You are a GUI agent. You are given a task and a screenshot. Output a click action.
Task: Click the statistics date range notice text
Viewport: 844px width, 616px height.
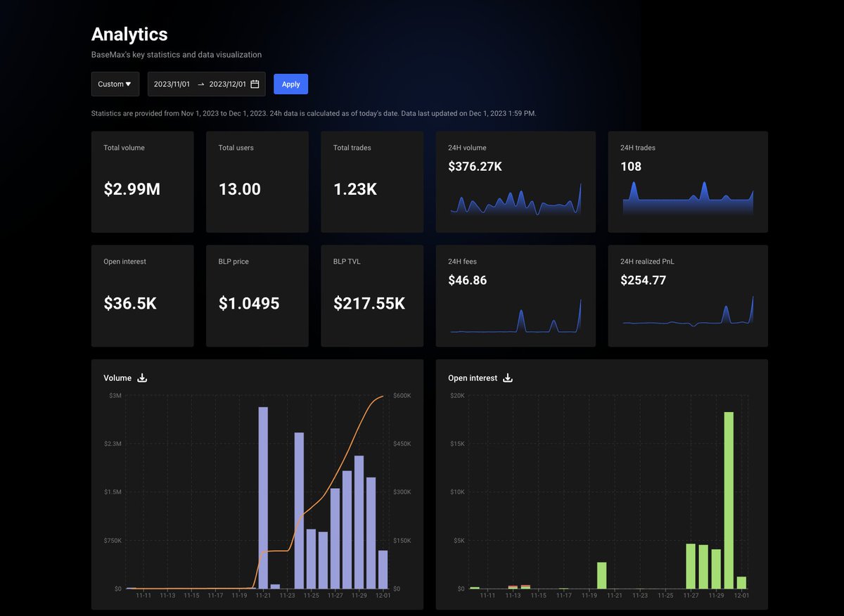pos(314,113)
